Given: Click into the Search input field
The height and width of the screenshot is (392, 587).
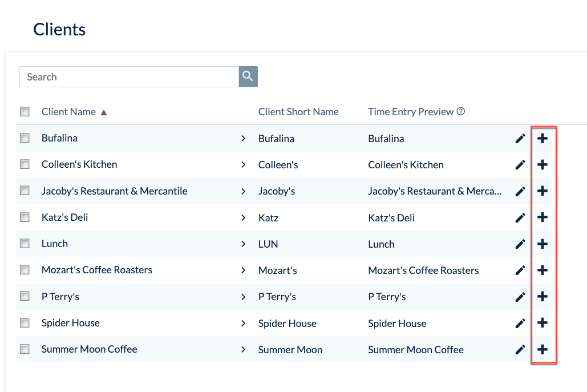Looking at the screenshot, I should coord(129,77).
